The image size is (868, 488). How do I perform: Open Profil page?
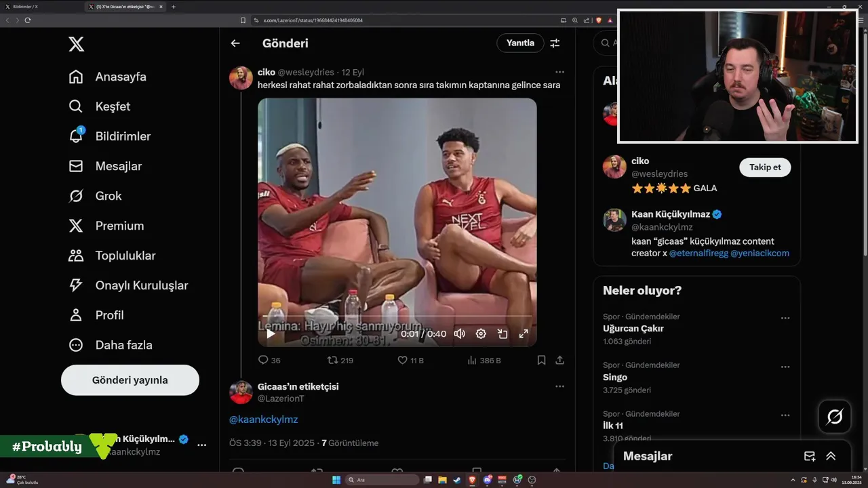96,315
